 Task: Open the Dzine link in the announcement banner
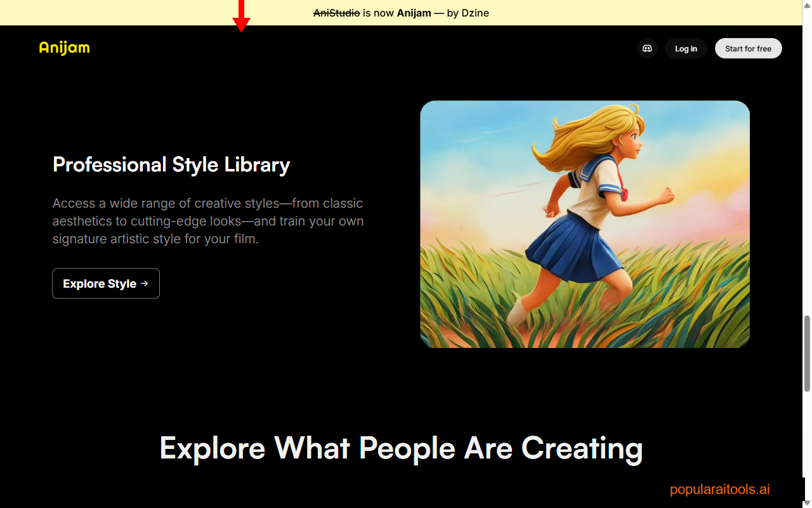point(475,13)
